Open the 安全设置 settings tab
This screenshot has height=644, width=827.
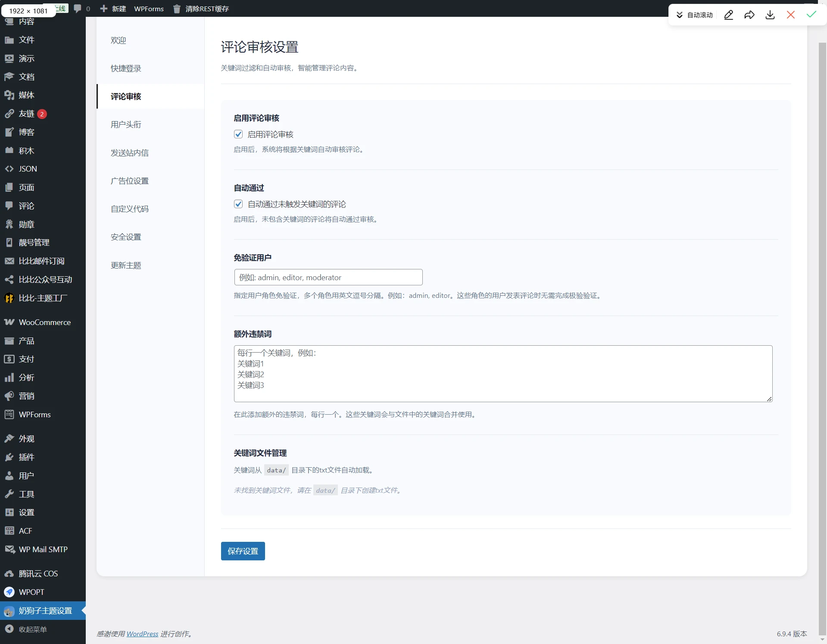pyautogui.click(x=150, y=237)
